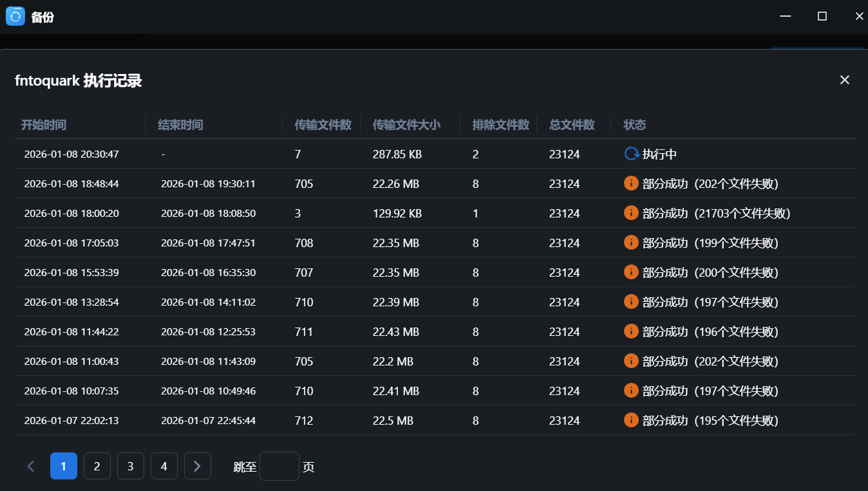Click the info icon beside 202个文件失败
Viewport: 868px width, 491px height.
point(631,183)
